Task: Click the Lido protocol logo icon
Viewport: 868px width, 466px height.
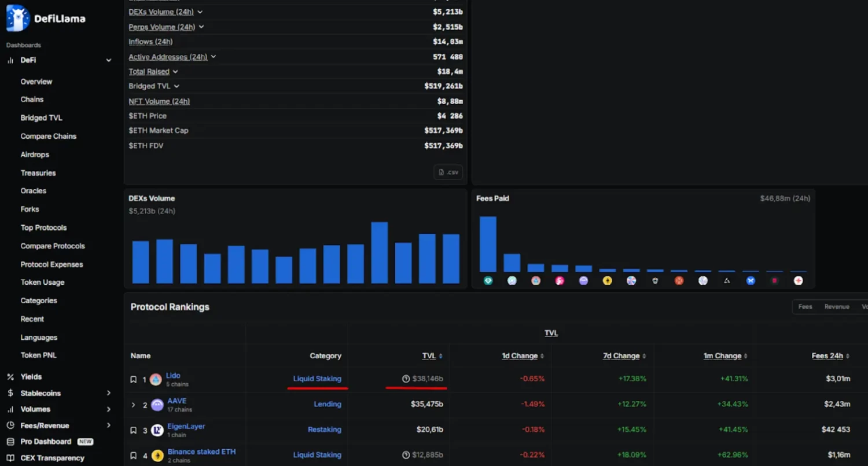Action: 156,380
